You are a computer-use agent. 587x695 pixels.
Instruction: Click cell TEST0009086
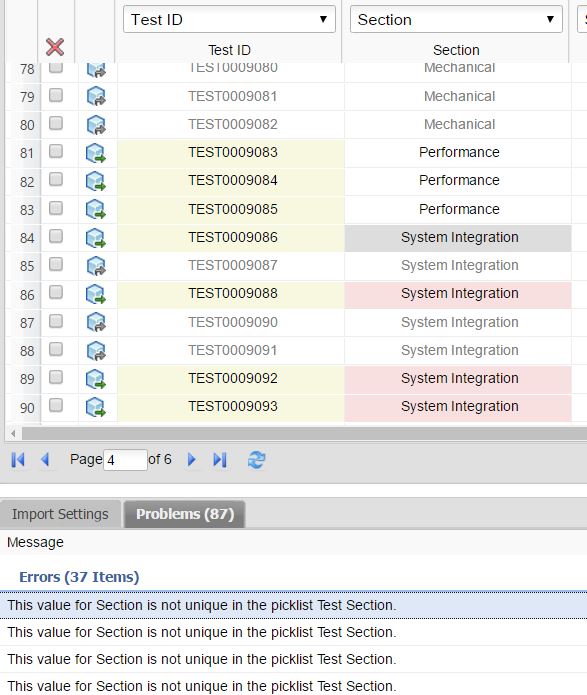pyautogui.click(x=231, y=238)
